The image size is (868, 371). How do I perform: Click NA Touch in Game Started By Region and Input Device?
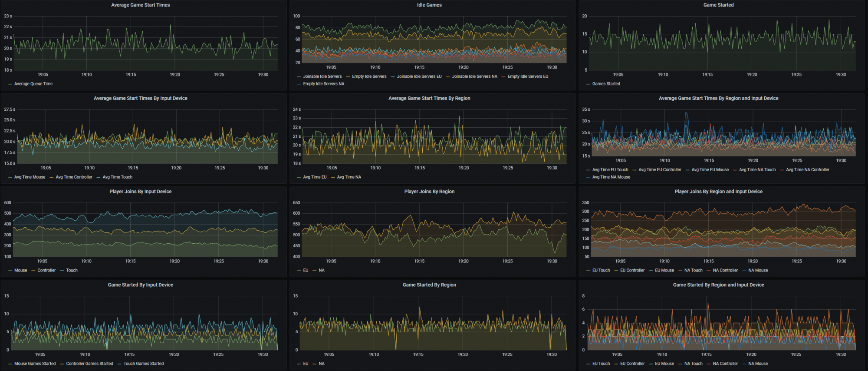[693, 364]
